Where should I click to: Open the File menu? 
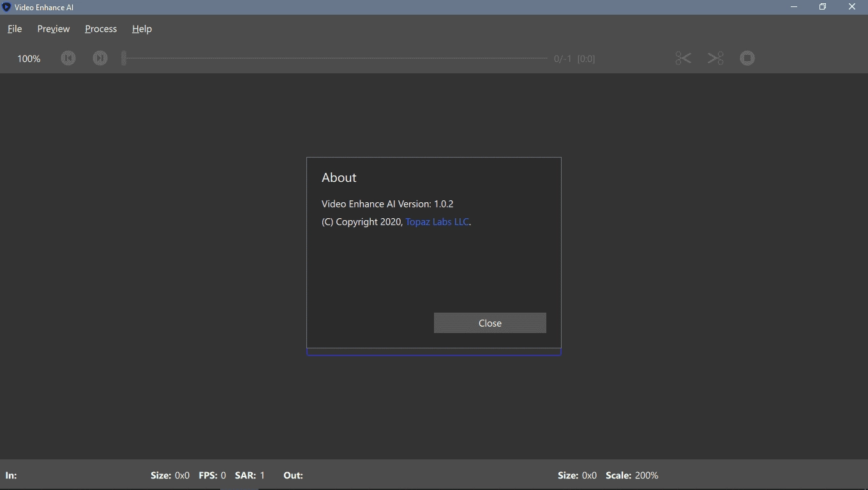(14, 29)
